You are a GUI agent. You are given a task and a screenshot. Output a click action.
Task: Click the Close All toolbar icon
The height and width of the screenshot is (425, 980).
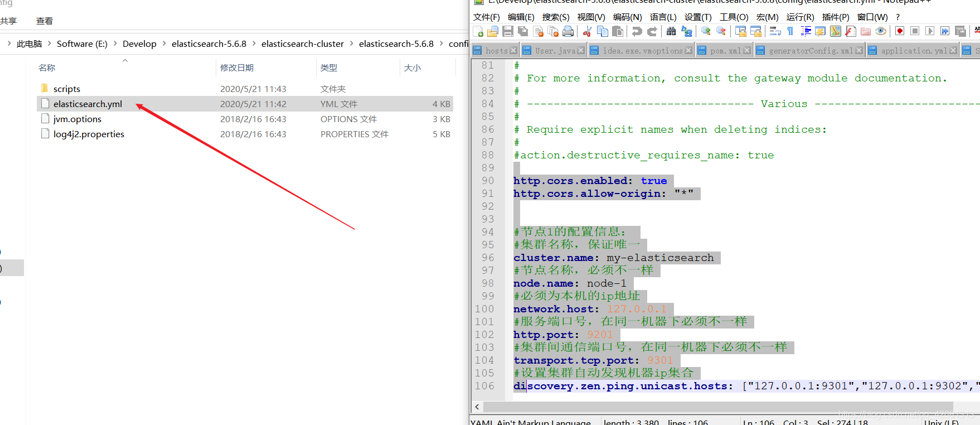point(553,31)
